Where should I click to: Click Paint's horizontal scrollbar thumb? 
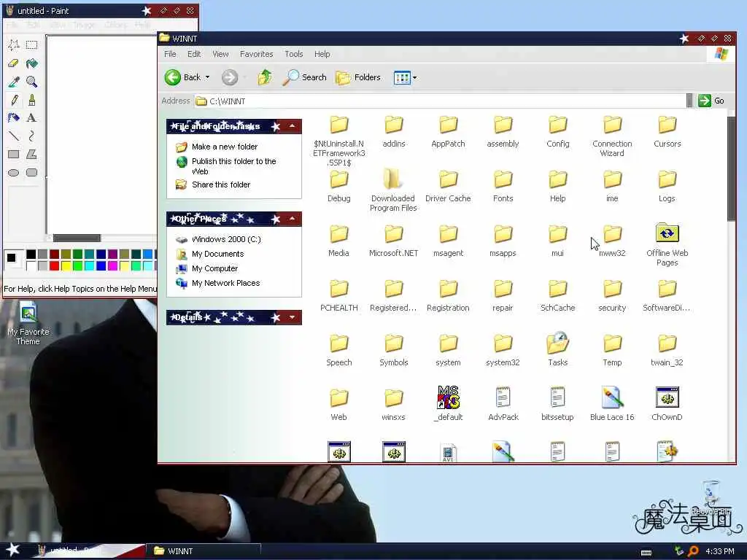click(77, 238)
